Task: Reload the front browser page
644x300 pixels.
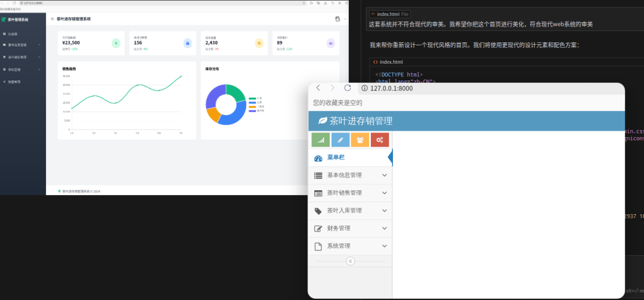Action: click(x=348, y=88)
